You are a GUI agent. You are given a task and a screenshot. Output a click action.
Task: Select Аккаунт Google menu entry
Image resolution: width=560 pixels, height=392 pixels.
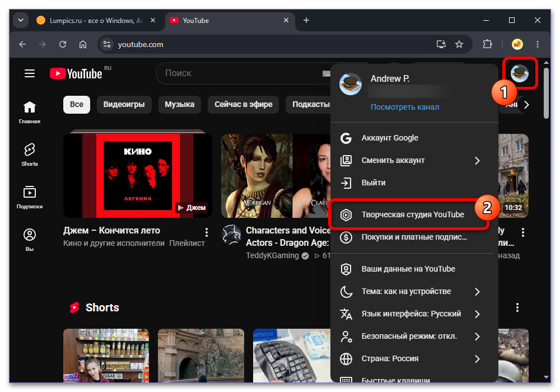pos(414,138)
